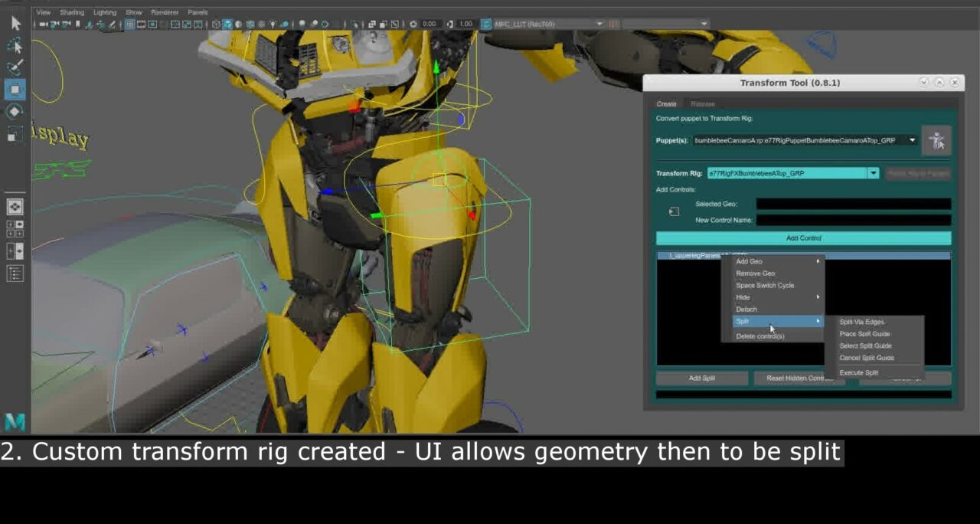This screenshot has height=524, width=980.
Task: Toggle textured display checker icon
Action: coord(261,25)
